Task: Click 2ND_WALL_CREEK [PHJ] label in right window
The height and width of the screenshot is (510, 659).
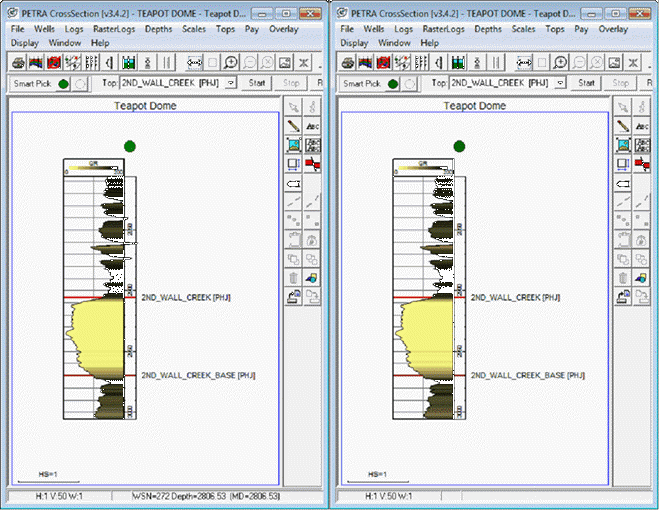Action: [x=515, y=298]
